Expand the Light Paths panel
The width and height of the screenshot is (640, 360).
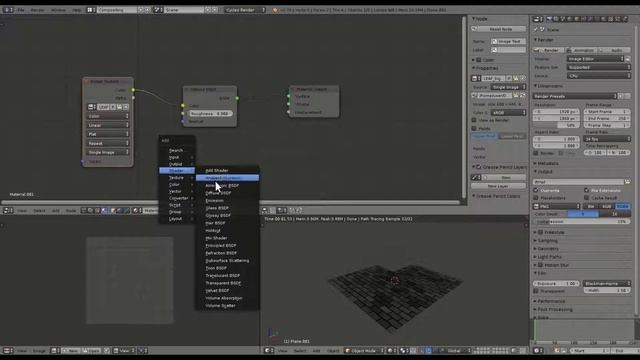click(x=548, y=257)
